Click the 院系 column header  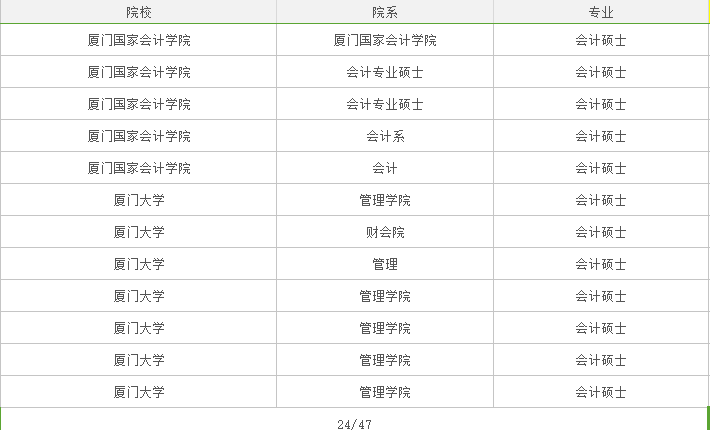385,13
